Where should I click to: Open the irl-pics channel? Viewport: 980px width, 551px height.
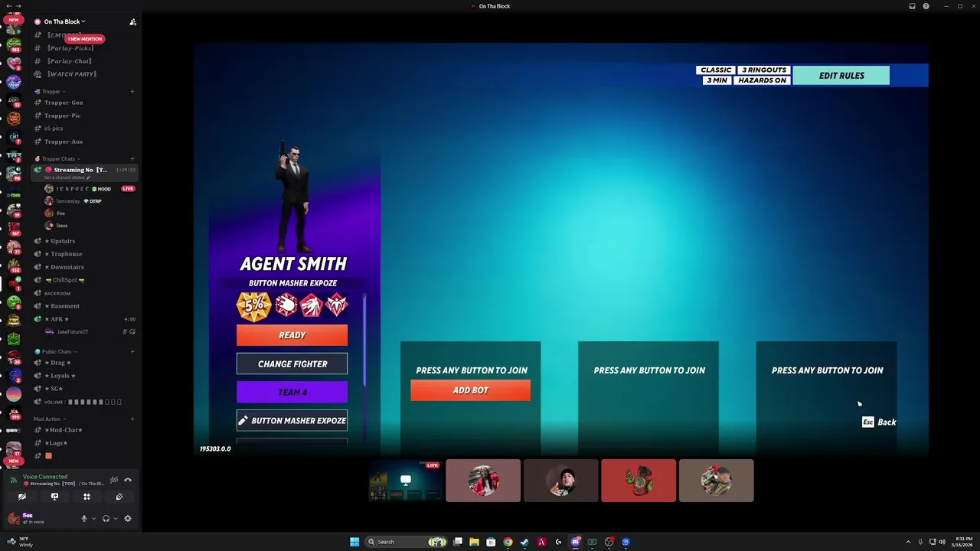point(54,129)
